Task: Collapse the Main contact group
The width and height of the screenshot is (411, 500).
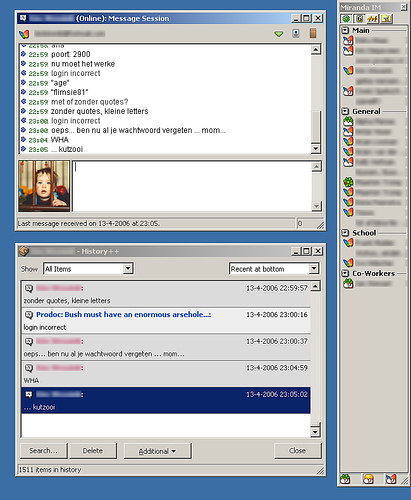Action: click(x=345, y=30)
